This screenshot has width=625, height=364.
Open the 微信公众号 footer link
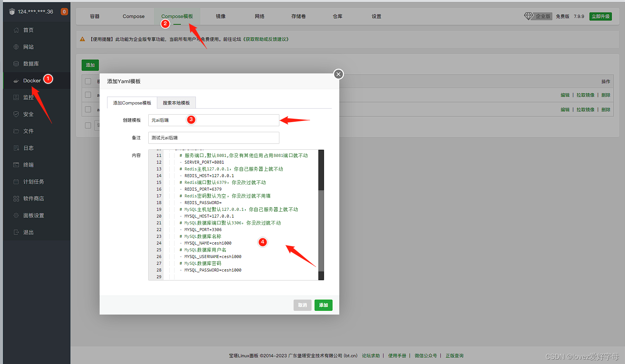426,356
